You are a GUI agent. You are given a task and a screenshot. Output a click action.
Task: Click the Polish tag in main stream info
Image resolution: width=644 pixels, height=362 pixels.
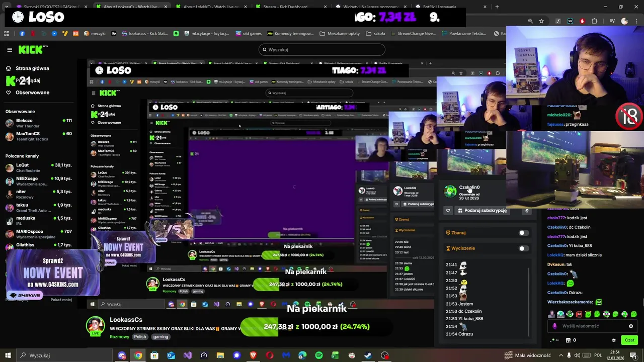(x=140, y=337)
